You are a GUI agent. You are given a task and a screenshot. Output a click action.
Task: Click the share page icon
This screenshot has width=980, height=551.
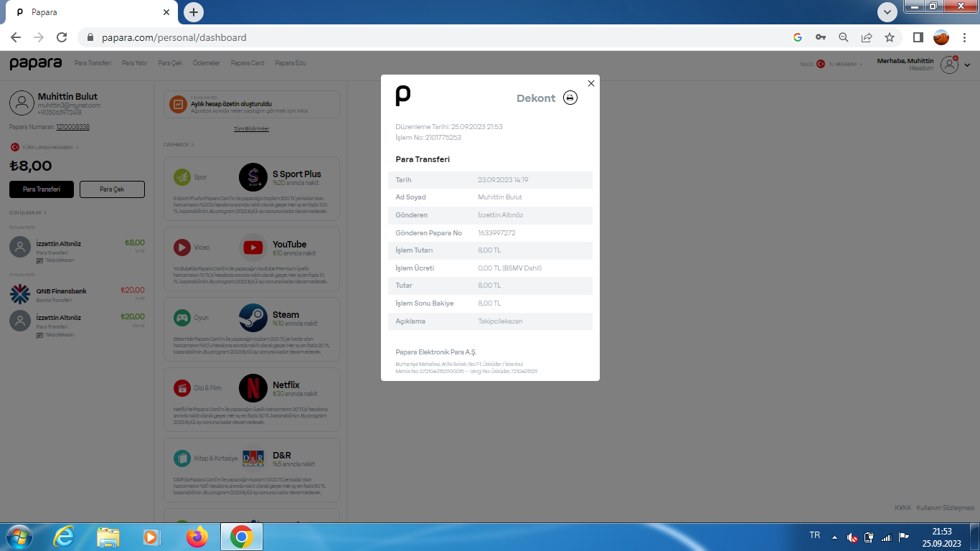tap(867, 37)
